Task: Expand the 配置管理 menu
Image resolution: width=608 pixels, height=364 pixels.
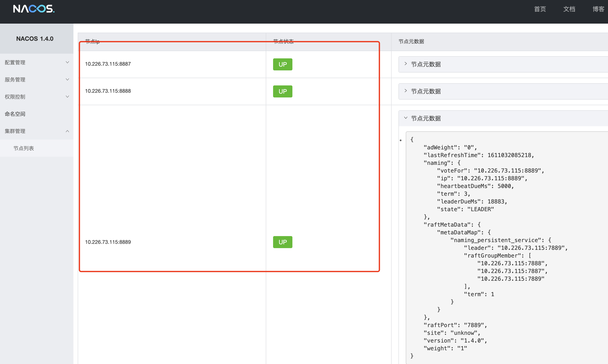Action: tap(36, 62)
